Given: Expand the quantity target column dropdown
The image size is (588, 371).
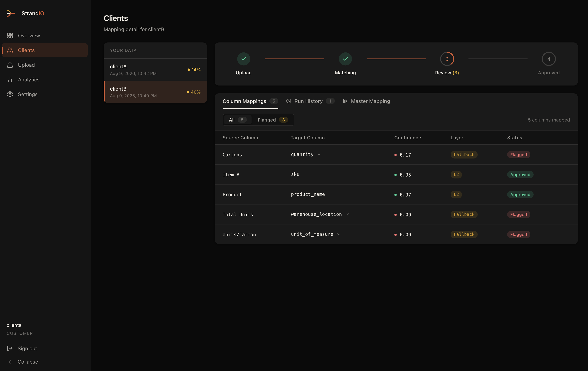Looking at the screenshot, I should [319, 154].
